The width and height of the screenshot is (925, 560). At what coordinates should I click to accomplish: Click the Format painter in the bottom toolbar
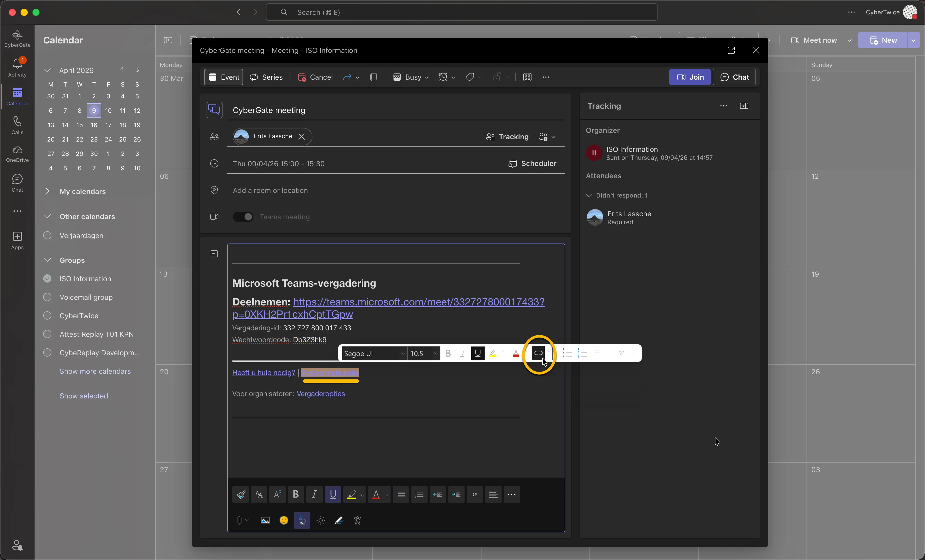[241, 494]
